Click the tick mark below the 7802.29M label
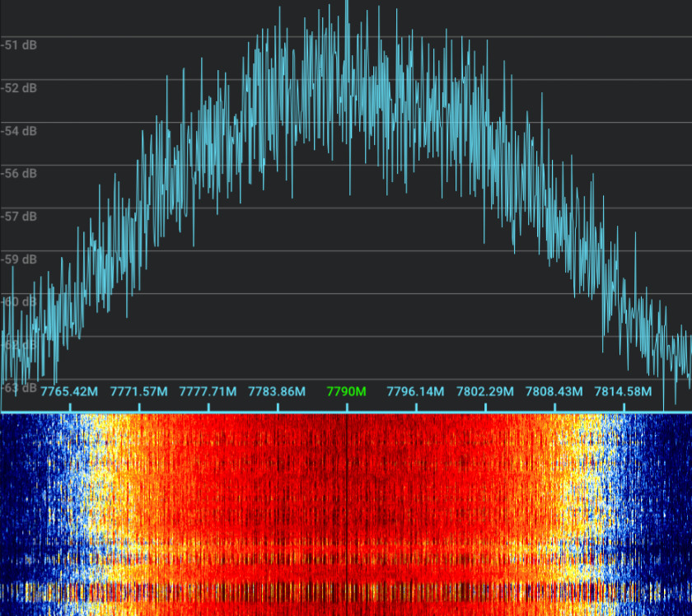The height and width of the screenshot is (616, 692). (x=485, y=406)
